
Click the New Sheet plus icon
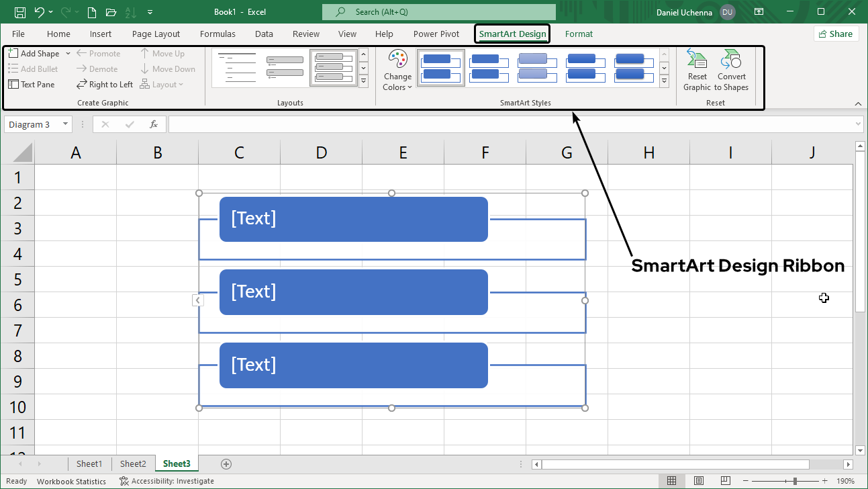pyautogui.click(x=226, y=464)
